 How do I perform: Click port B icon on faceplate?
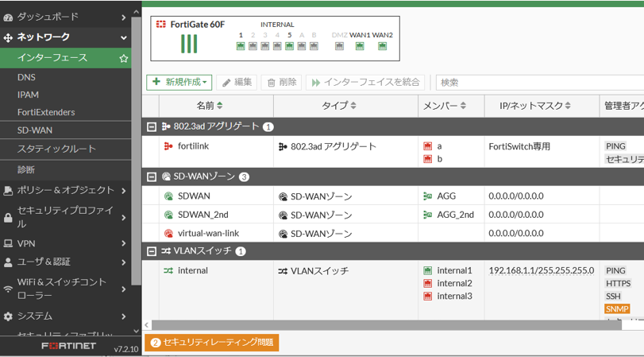click(x=314, y=46)
